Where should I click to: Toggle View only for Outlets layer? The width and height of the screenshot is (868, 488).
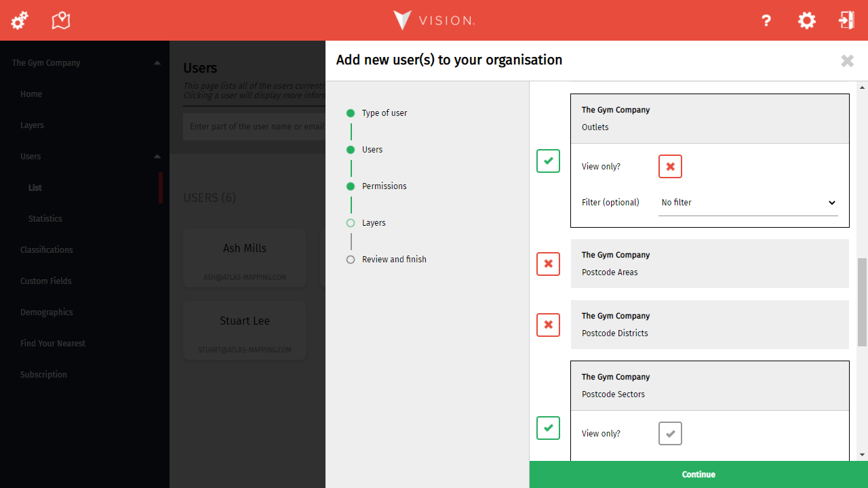[670, 166]
